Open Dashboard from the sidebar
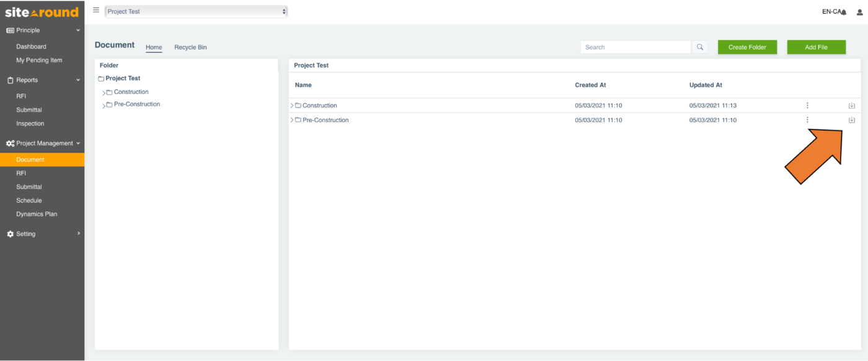868x361 pixels. pyautogui.click(x=32, y=46)
